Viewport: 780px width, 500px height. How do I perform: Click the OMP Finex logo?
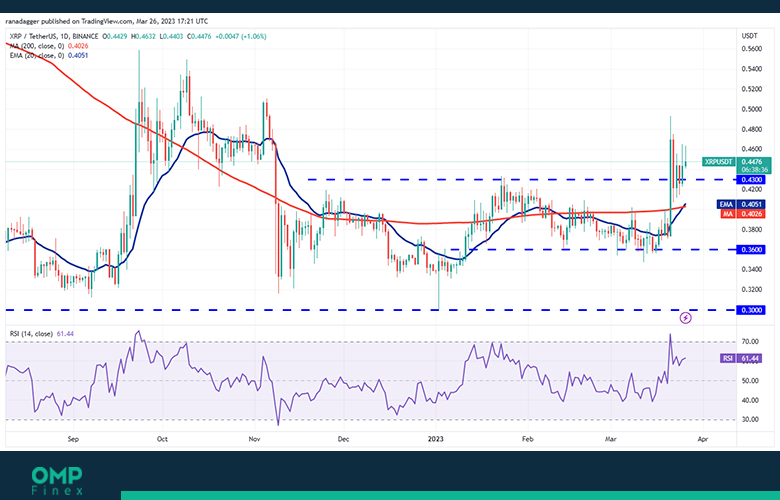click(57, 481)
